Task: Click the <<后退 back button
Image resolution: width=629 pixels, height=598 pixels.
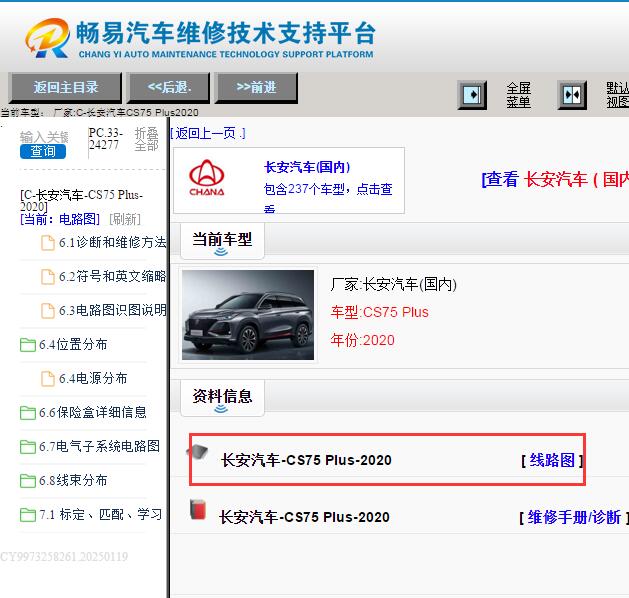Action: [169, 87]
